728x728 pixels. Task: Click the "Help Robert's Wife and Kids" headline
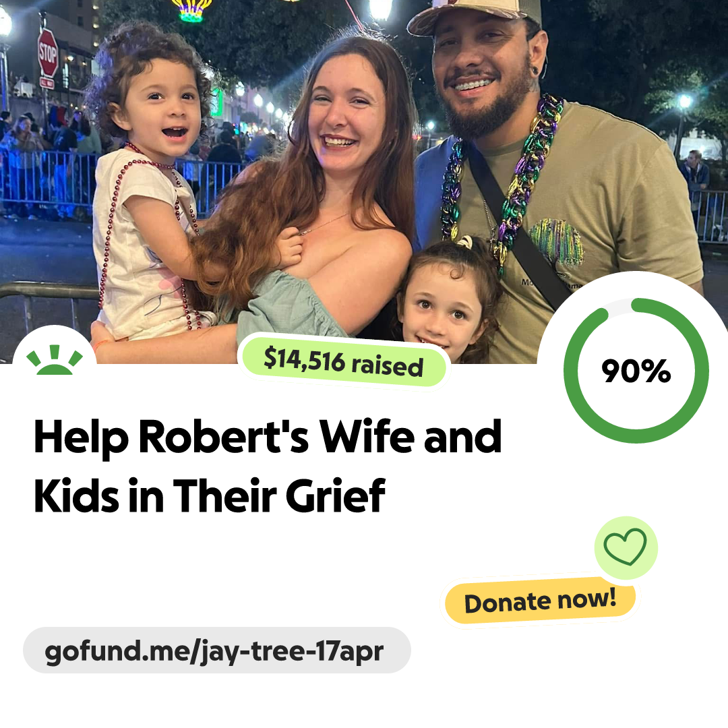tap(268, 466)
